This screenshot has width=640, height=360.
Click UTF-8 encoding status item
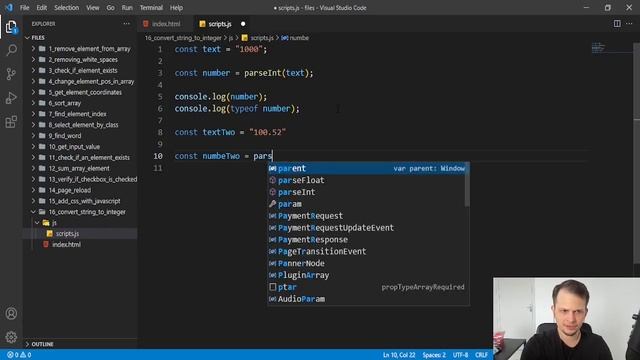coord(460,355)
